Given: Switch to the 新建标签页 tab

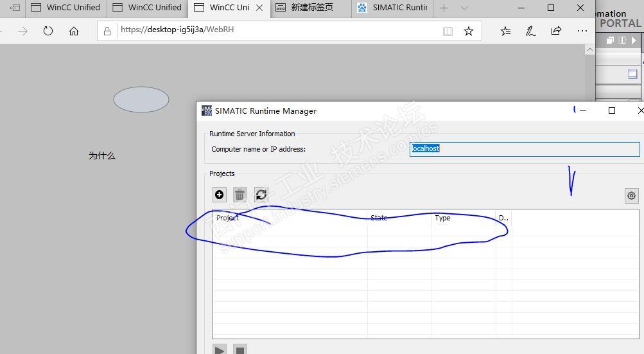Looking at the screenshot, I should point(311,8).
